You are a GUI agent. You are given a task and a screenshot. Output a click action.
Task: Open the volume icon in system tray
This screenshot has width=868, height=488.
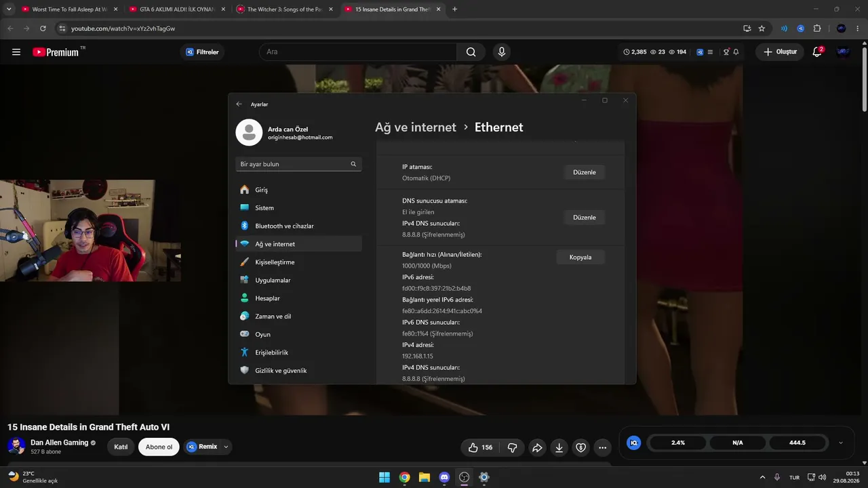pos(822,477)
